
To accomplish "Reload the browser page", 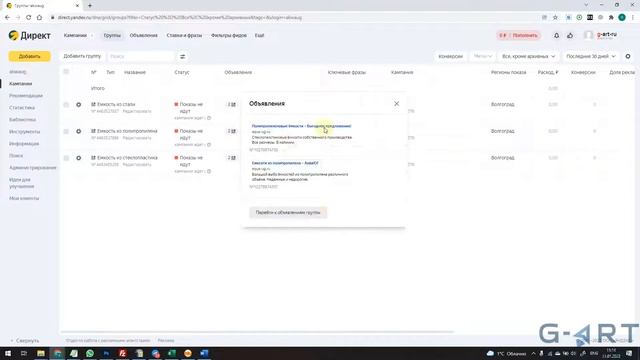I will [x=29, y=18].
